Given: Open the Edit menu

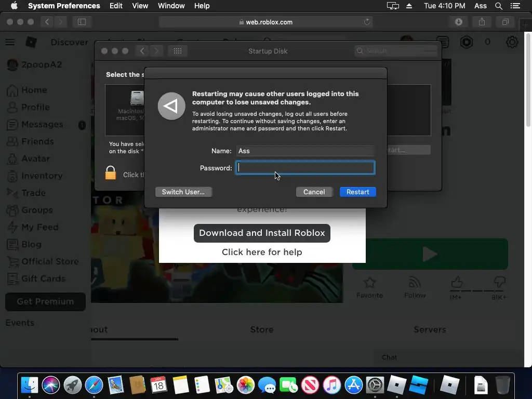Looking at the screenshot, I should 116,6.
